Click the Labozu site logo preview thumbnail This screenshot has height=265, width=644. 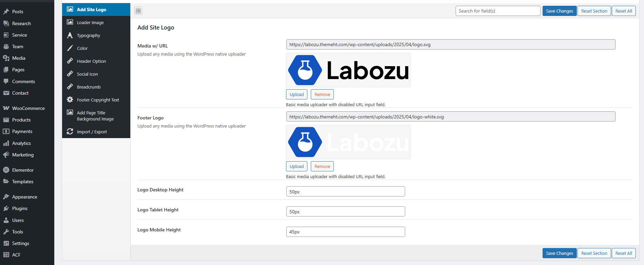click(348, 70)
